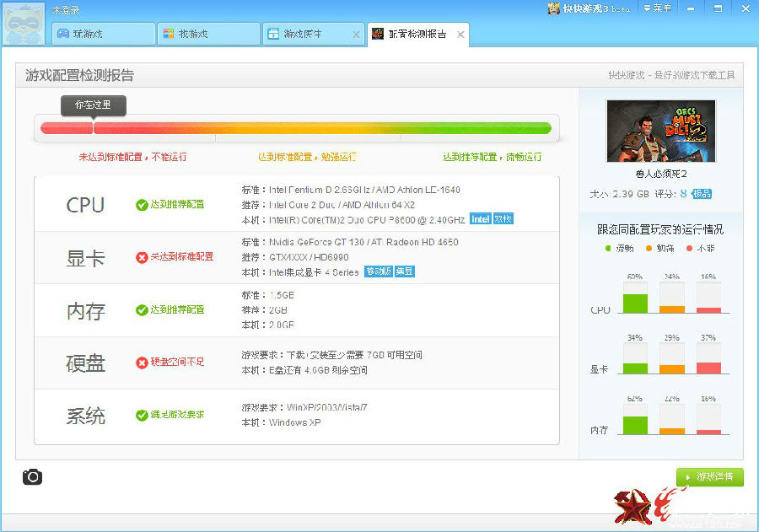Viewport: 759px width, 532px height.
Task: Open the 菜单 dropdown menu
Action: click(657, 8)
